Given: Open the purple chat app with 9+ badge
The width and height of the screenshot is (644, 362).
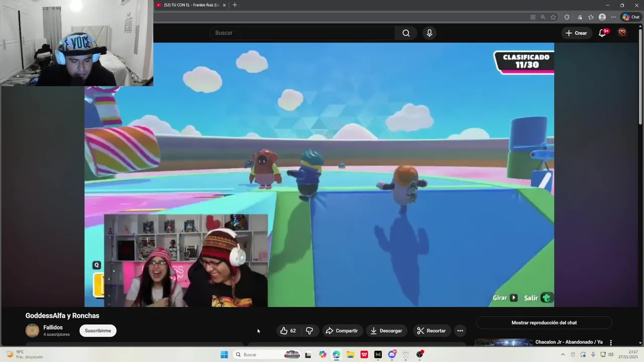Looking at the screenshot, I should (392, 354).
